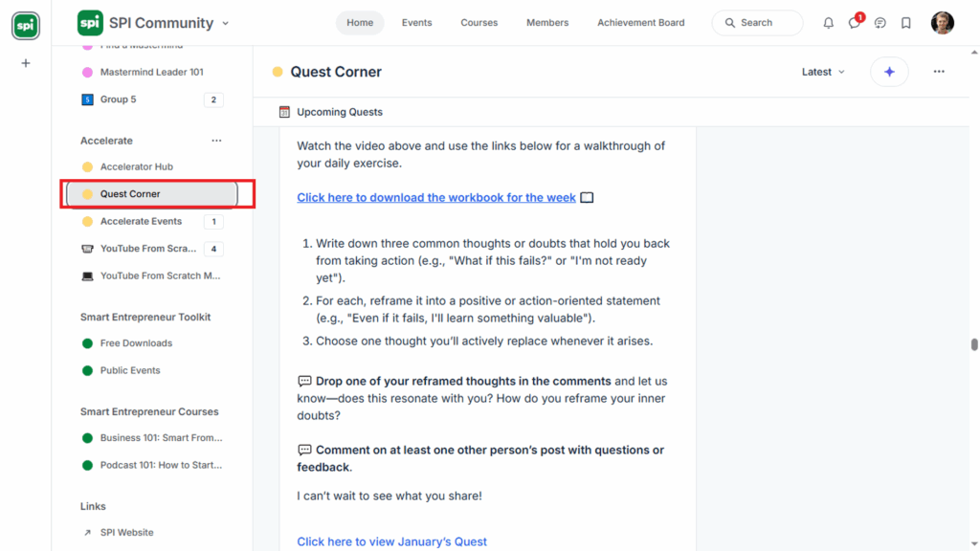Open the Accelerate section three-dot menu
Viewport: 980px width, 551px height.
tap(216, 141)
